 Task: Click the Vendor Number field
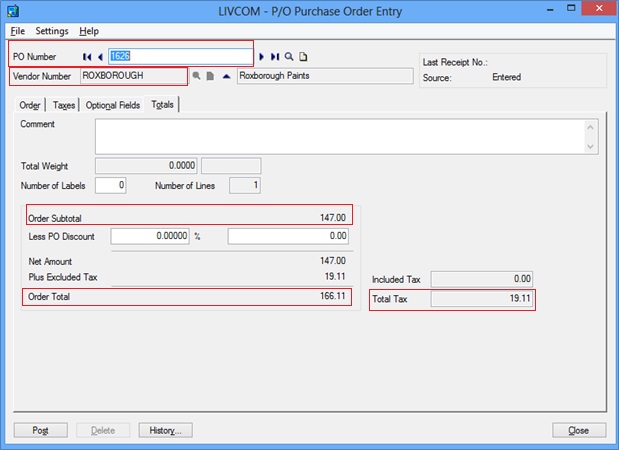[133, 76]
